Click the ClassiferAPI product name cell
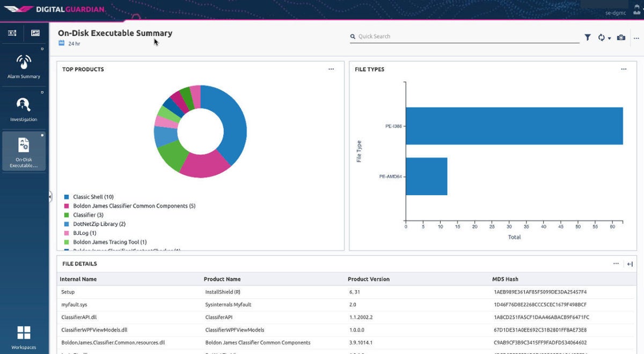This screenshot has width=644, height=354. point(218,317)
